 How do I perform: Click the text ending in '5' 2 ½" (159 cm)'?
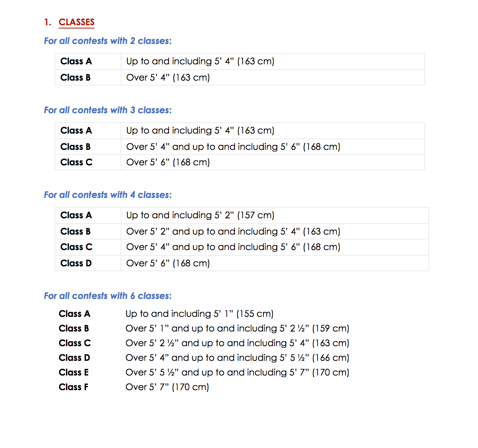[237, 329]
